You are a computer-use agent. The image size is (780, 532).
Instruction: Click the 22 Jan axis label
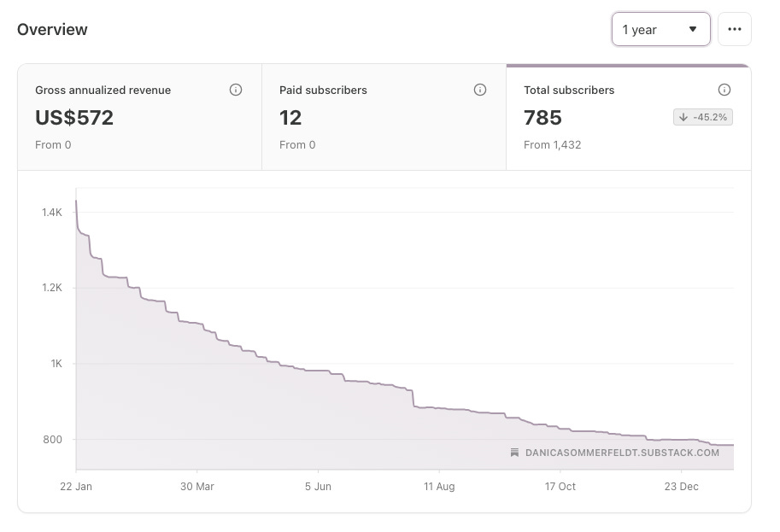(x=76, y=486)
